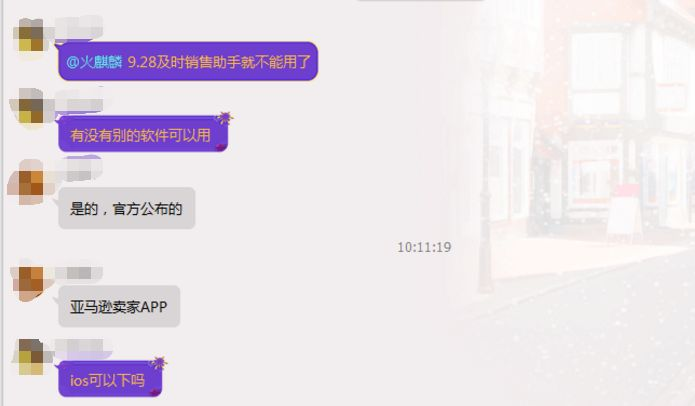Select the ios可以下吗 message bubble
The width and height of the screenshot is (695, 406).
[x=110, y=379]
